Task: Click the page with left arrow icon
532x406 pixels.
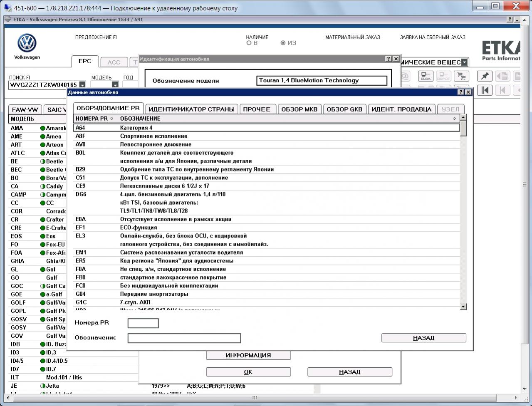Action: tap(503, 76)
